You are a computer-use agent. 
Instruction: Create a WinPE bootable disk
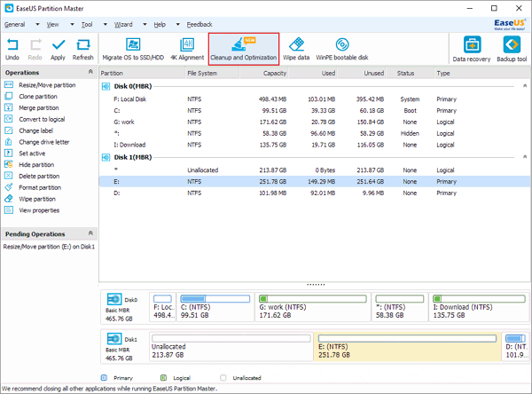pos(342,50)
